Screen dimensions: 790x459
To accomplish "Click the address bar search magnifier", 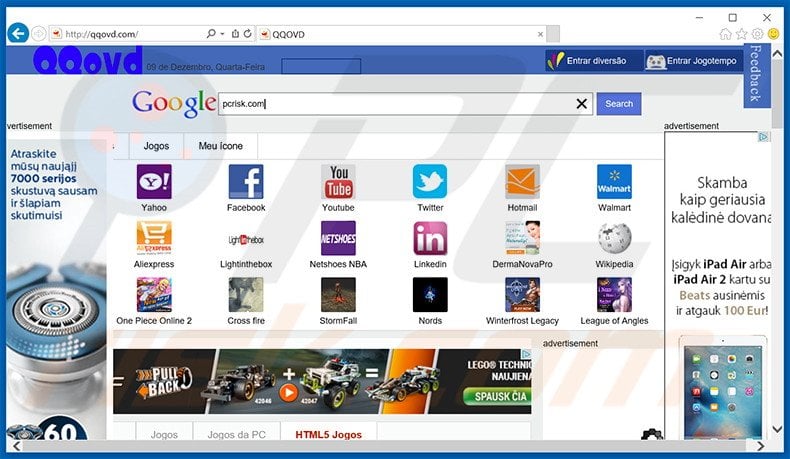I will click(211, 34).
